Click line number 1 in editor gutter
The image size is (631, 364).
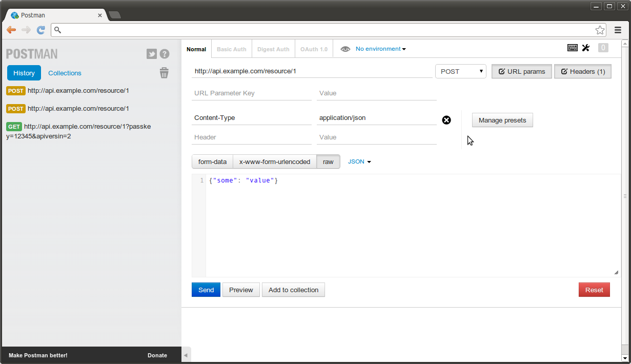click(x=202, y=180)
